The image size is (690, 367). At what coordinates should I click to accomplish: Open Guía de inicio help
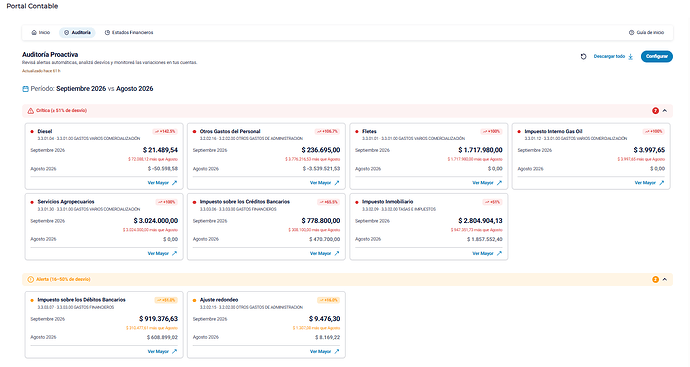click(x=646, y=33)
